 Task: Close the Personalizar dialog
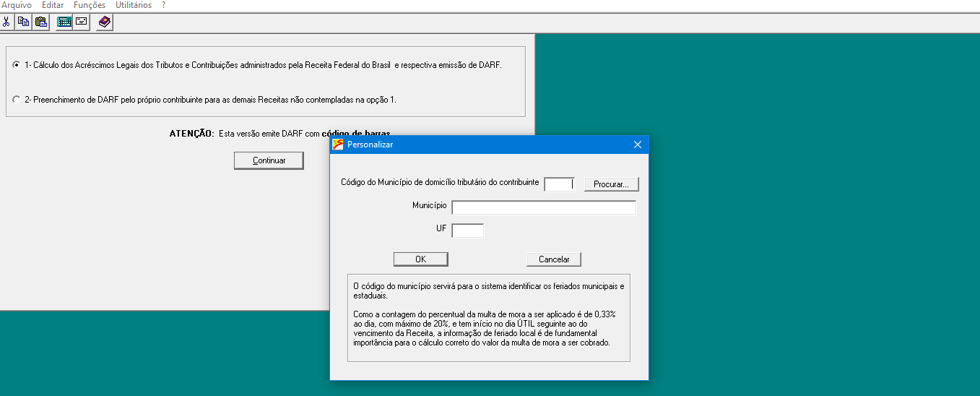click(x=637, y=145)
